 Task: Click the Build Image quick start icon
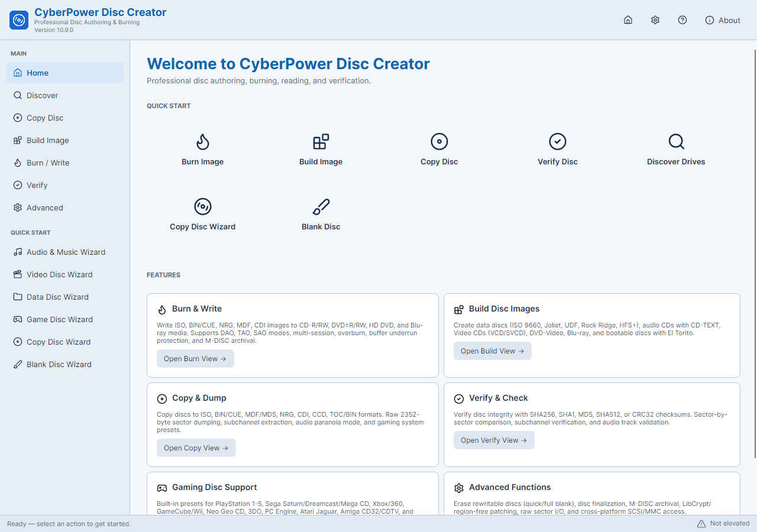tap(321, 142)
